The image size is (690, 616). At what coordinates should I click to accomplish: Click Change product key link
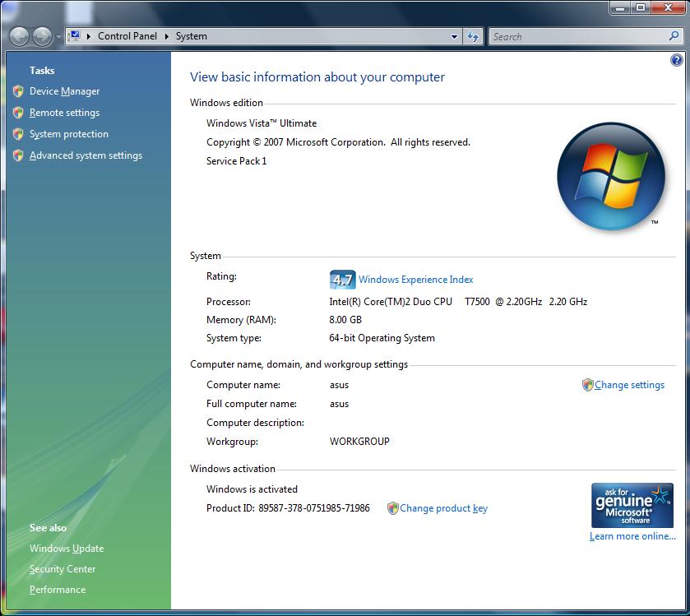(x=443, y=508)
